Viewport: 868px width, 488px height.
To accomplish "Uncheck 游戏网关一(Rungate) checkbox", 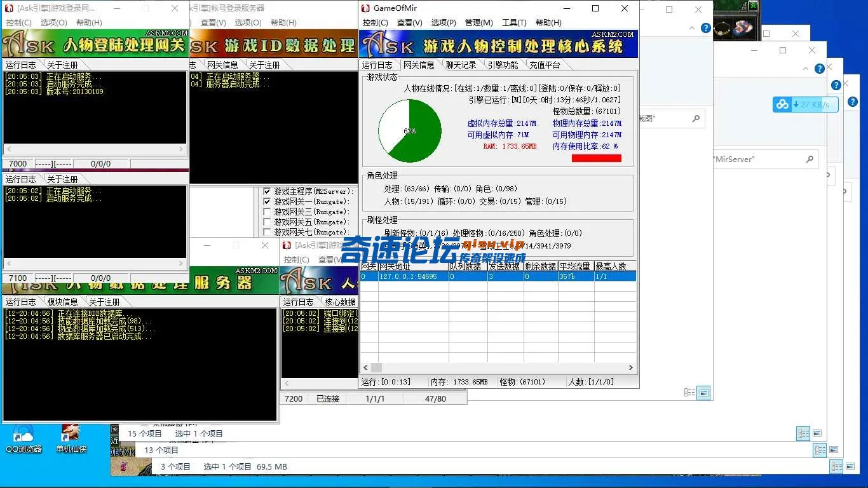I will [267, 201].
